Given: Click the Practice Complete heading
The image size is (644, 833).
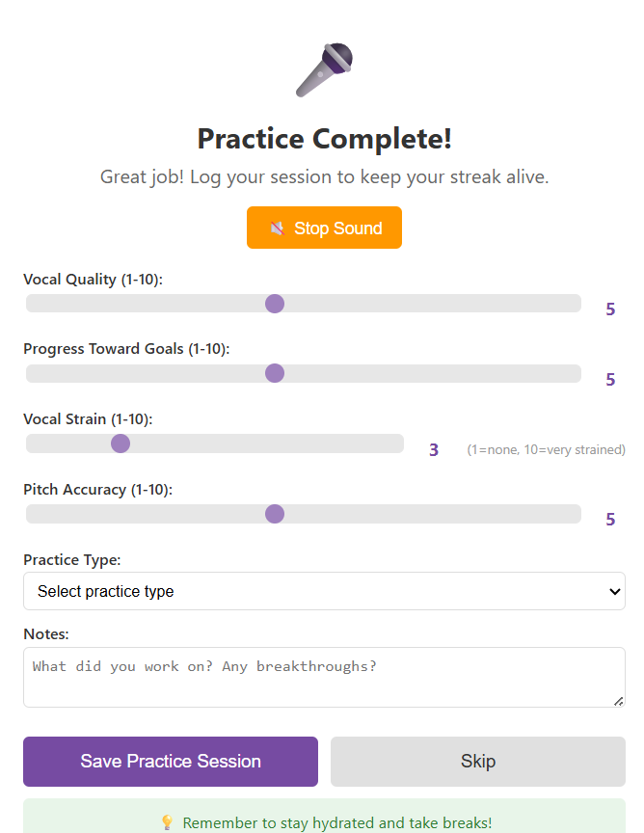Looking at the screenshot, I should pos(323,139).
